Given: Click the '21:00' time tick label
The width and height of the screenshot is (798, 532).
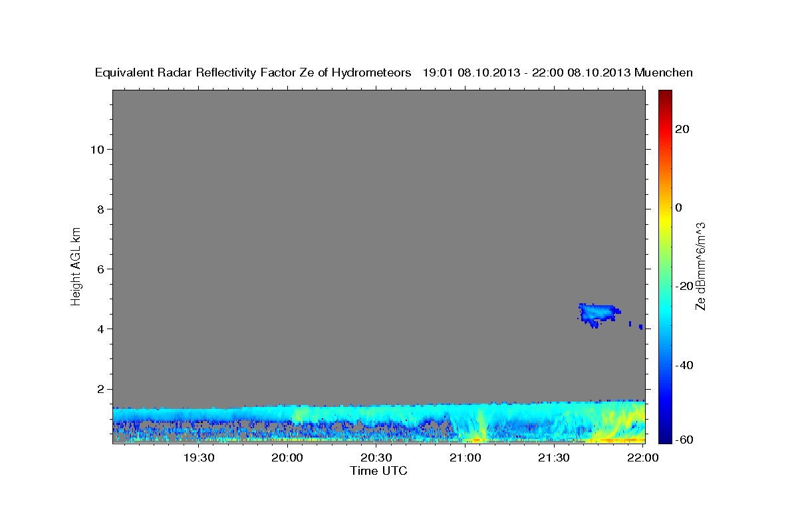Looking at the screenshot, I should click(x=465, y=458).
